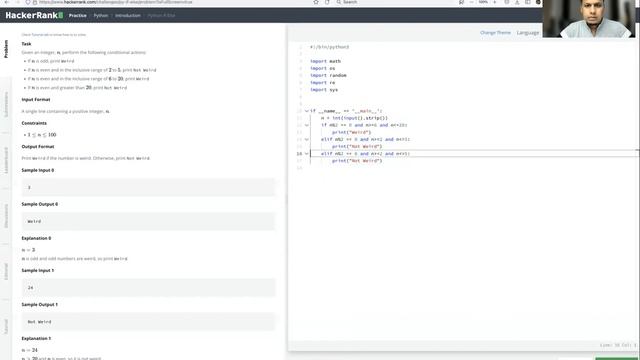Viewport: 640px width, 360px height.
Task: Click the 'Sample Output 1' heading
Action: click(x=40, y=305)
